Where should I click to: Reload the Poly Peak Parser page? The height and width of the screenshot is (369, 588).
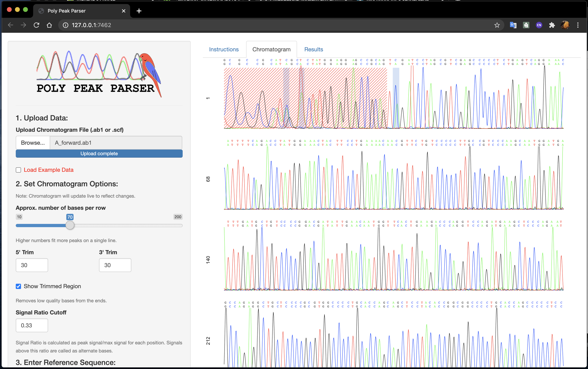pyautogui.click(x=36, y=25)
